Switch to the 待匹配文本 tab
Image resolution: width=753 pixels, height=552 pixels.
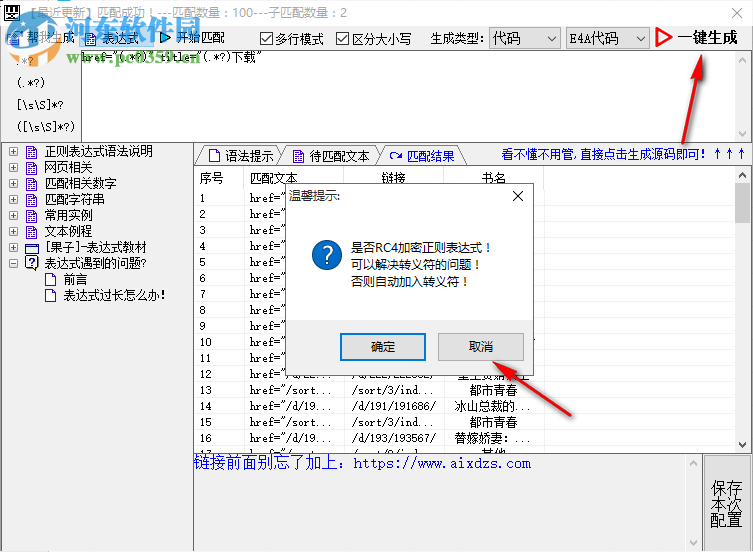click(330, 156)
